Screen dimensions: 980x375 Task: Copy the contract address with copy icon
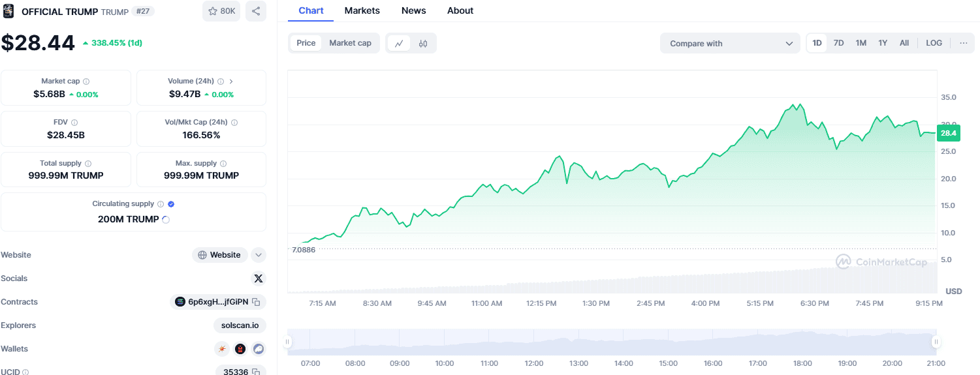coord(257,302)
